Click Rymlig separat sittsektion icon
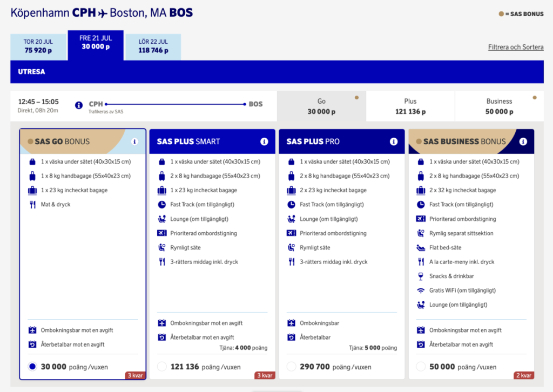This screenshot has width=553, height=392. pyautogui.click(x=421, y=233)
